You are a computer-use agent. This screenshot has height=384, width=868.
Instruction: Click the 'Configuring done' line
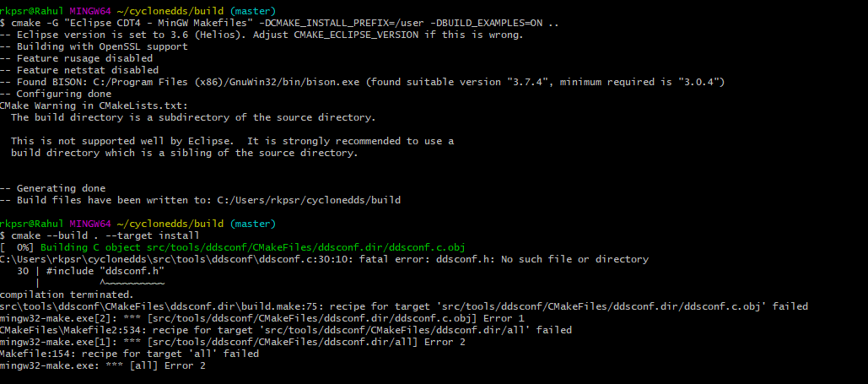click(56, 94)
